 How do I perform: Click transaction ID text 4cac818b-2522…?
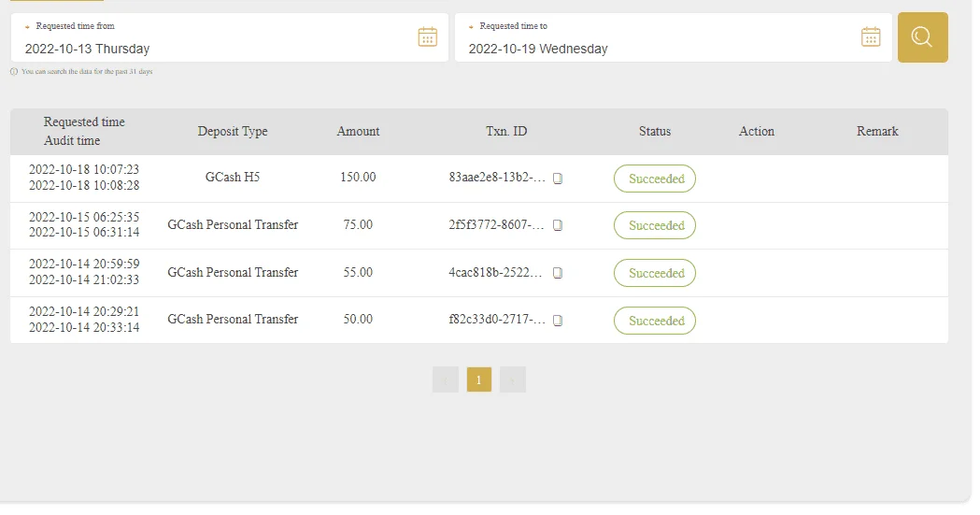pos(495,272)
